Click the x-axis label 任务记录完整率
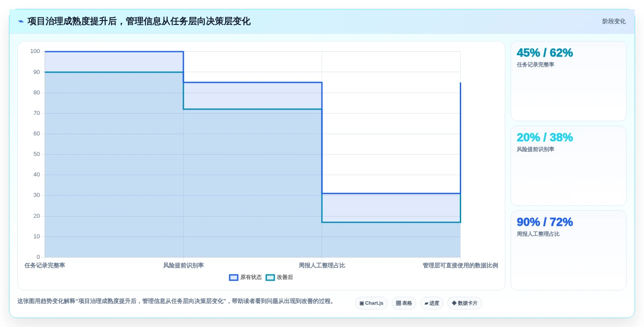This screenshot has height=327, width=644. point(45,266)
